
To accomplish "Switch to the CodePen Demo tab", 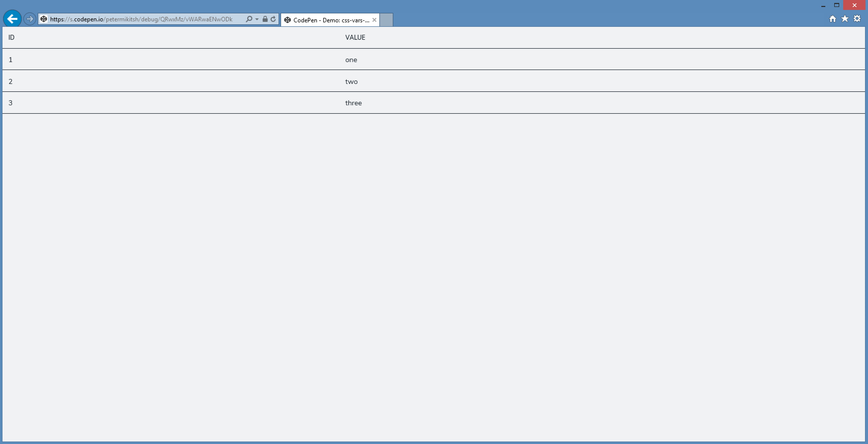I will pos(328,20).
